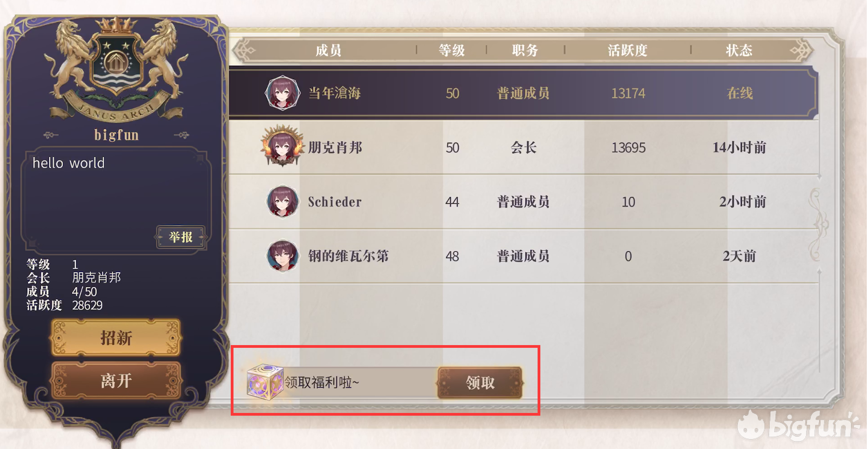This screenshot has height=449, width=868.
Task: Click the 职务 column header
Action: tap(525, 50)
